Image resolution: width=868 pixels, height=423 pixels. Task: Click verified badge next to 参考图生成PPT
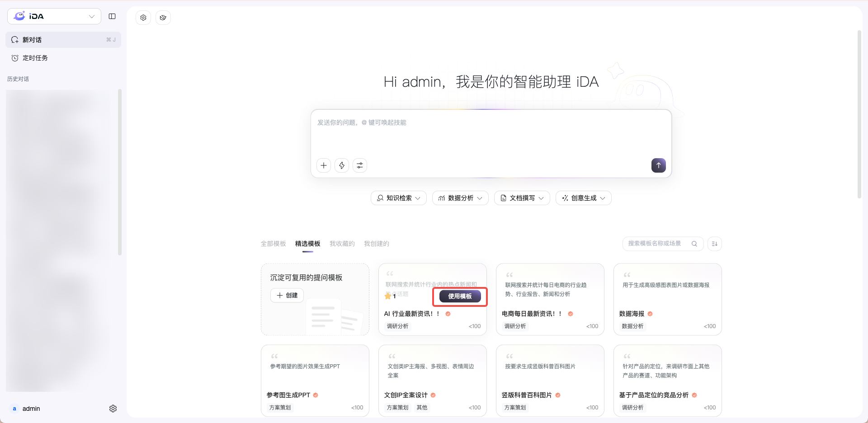tap(316, 395)
